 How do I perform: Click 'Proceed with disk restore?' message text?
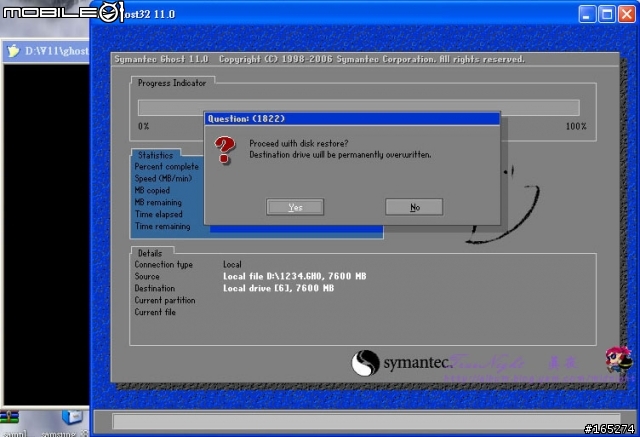coord(299,144)
